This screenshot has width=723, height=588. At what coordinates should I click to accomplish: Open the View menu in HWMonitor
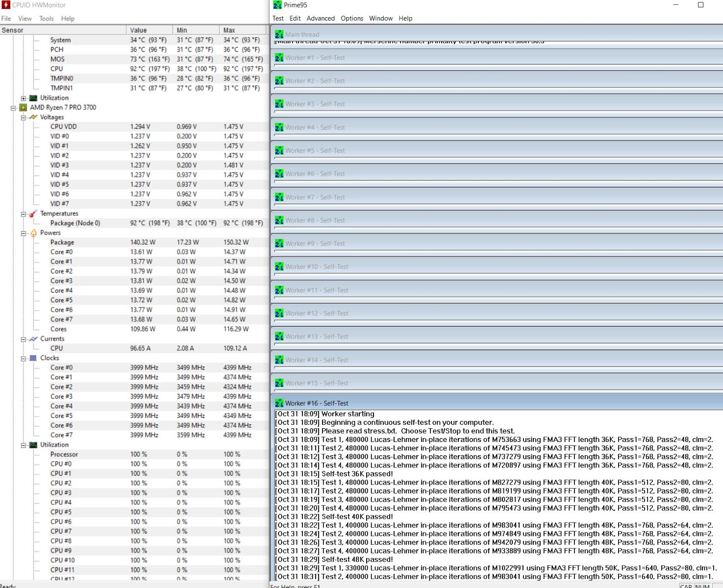click(x=25, y=19)
